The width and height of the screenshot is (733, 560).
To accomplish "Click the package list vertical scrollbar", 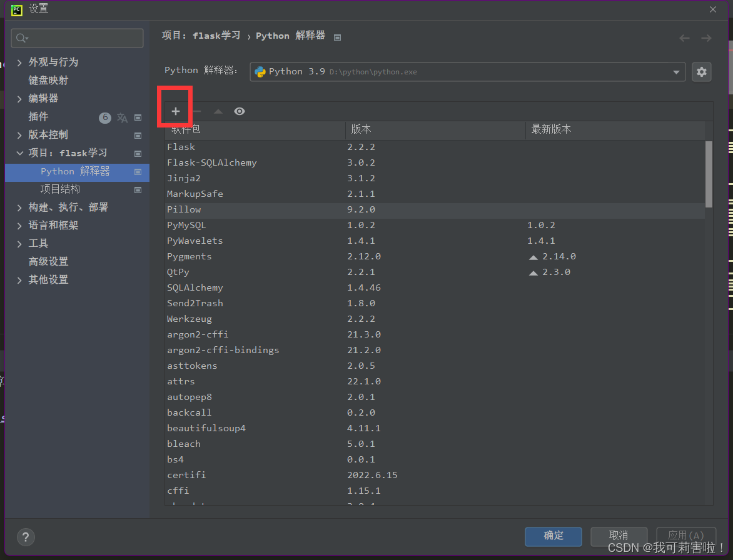I will (709, 174).
